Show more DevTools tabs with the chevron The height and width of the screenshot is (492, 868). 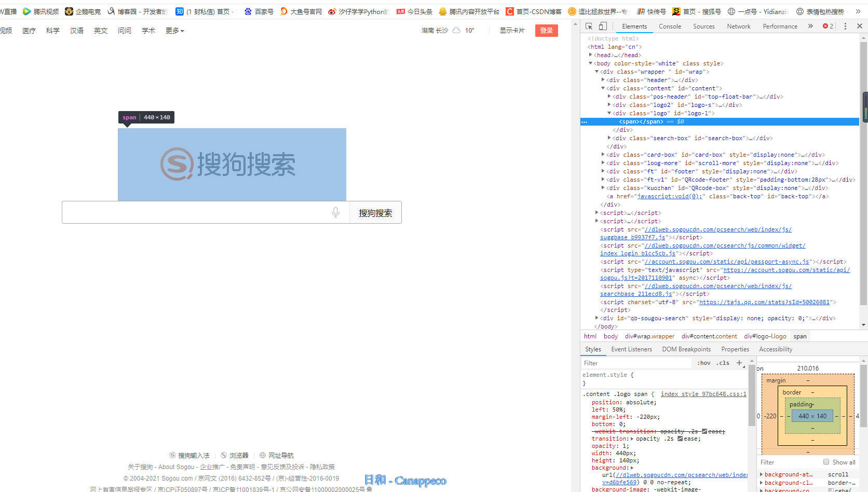810,26
